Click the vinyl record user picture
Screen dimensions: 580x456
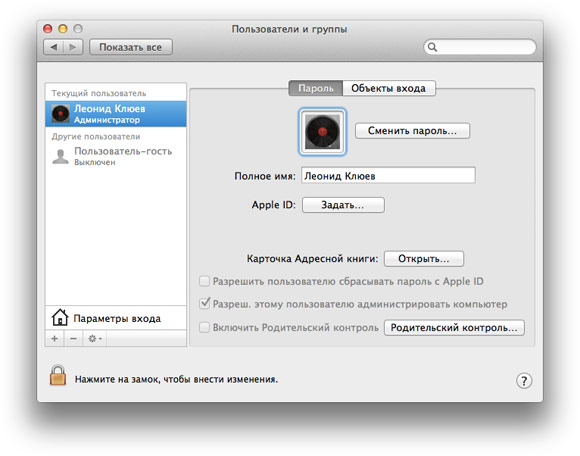(x=322, y=132)
